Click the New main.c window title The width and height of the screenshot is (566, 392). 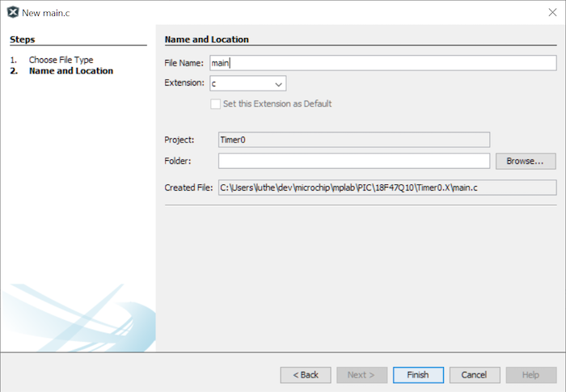coord(46,13)
